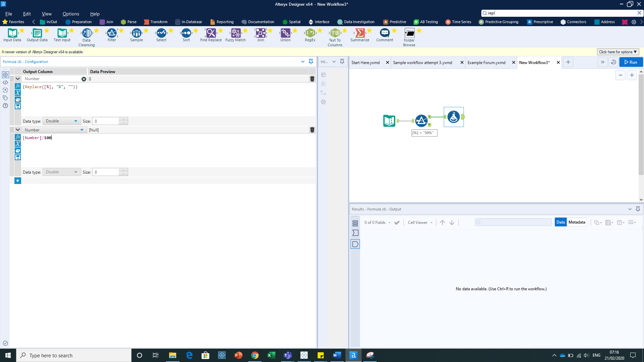This screenshot has width=644, height=362.
Task: Switch results view to Metadata
Action: click(x=577, y=222)
